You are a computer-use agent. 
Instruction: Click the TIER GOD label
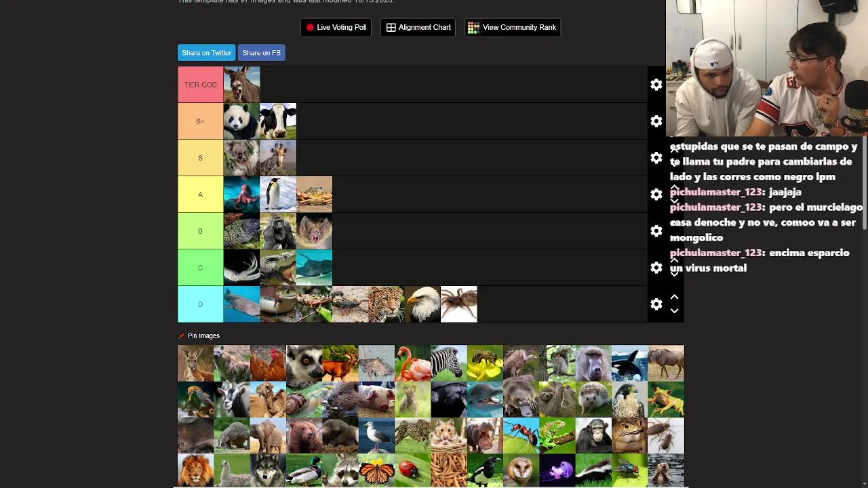[200, 85]
